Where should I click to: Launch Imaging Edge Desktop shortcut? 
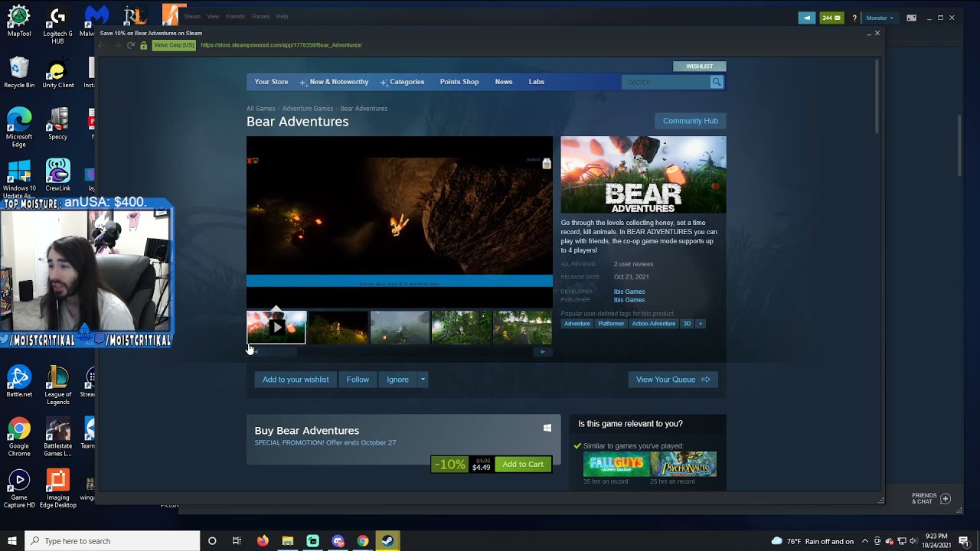tap(57, 489)
